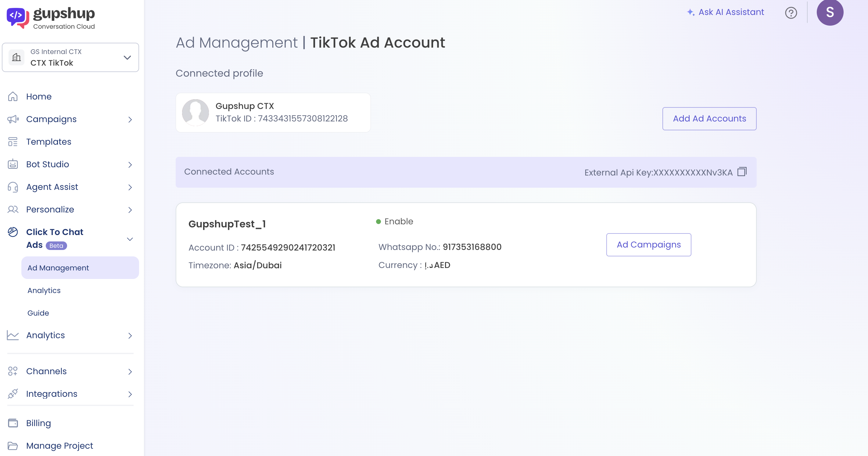Screen dimensions: 868x456
Task: Click the Billing wallet icon
Action: [x=13, y=423]
